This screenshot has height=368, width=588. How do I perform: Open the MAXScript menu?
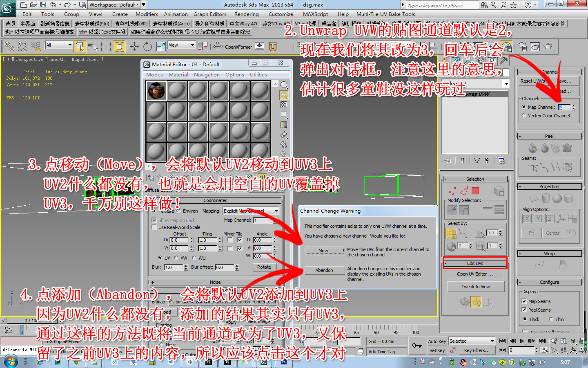[x=315, y=14]
